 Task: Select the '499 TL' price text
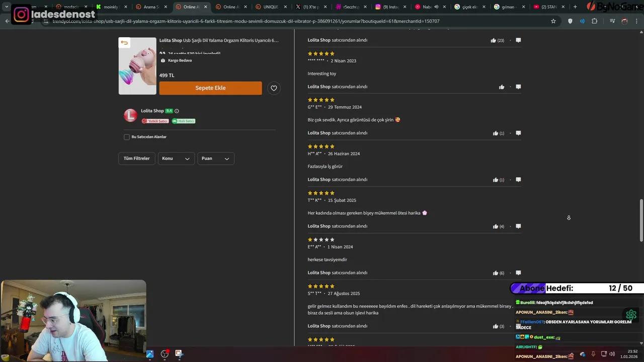167,75
